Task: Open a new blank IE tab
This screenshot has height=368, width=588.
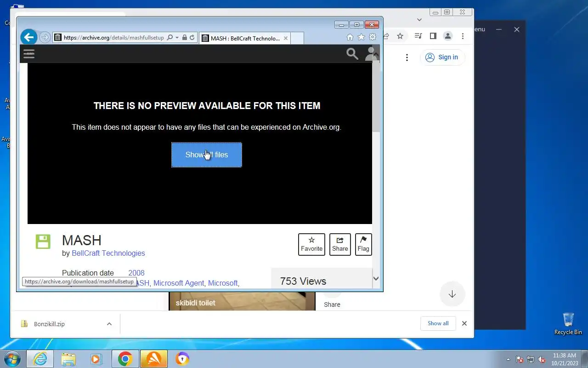Action: [297, 38]
